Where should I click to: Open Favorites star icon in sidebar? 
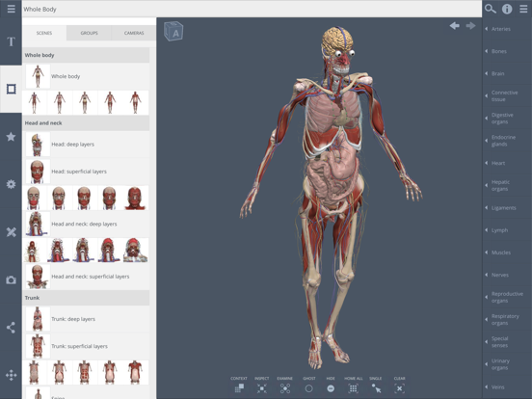11,137
